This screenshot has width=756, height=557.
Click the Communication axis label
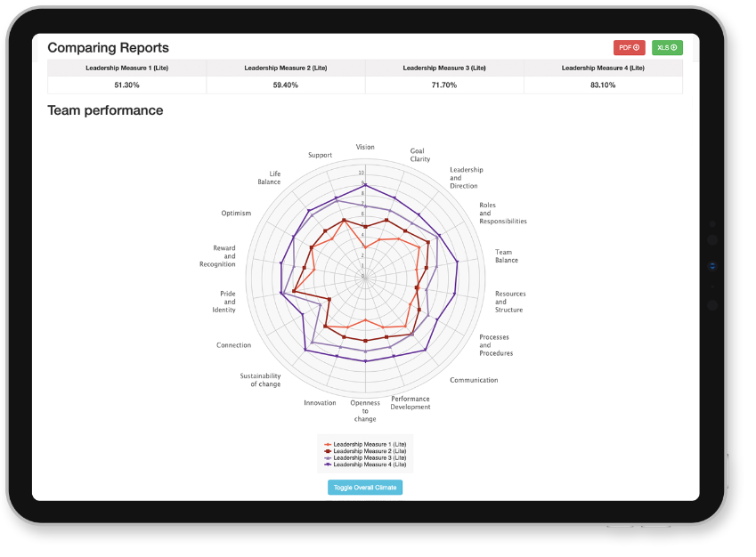click(x=474, y=380)
